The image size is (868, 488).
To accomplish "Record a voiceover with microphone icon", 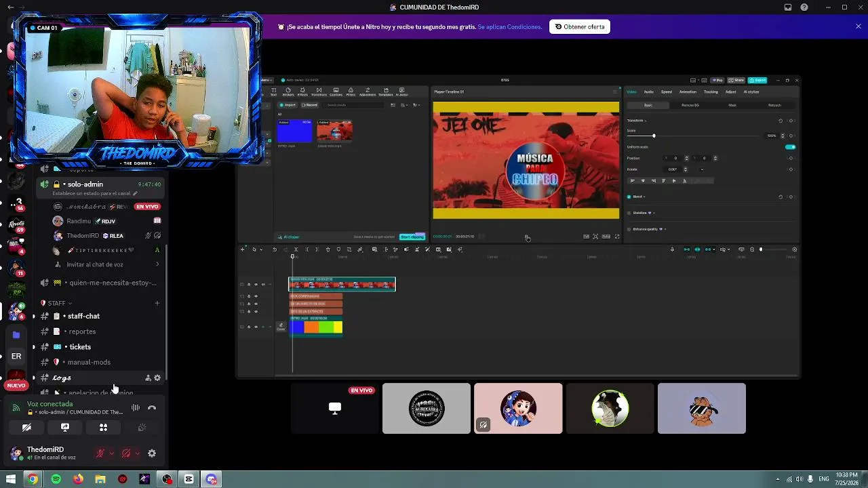I will point(672,249).
